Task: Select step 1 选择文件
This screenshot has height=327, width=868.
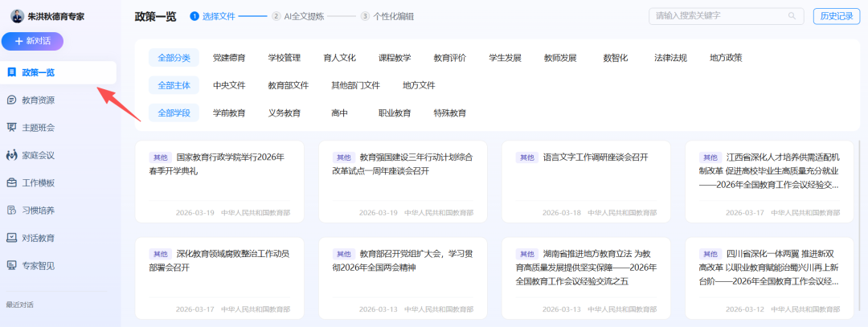Action: pyautogui.click(x=212, y=17)
